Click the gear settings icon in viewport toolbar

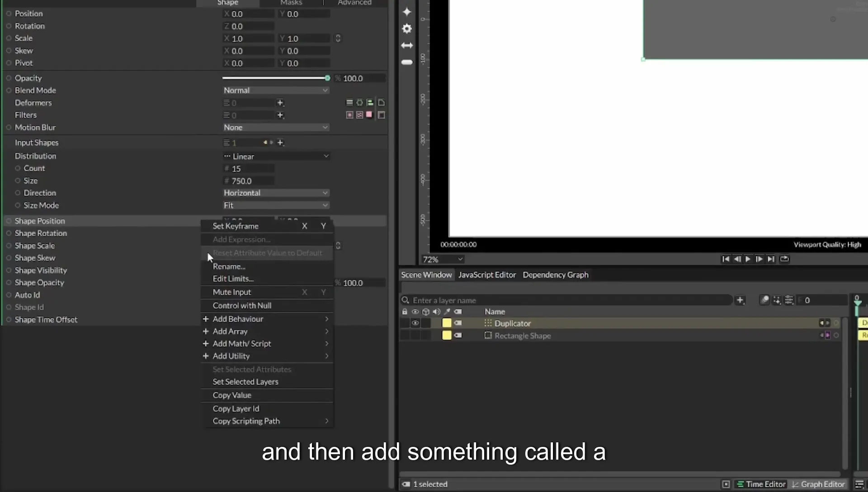coord(407,29)
